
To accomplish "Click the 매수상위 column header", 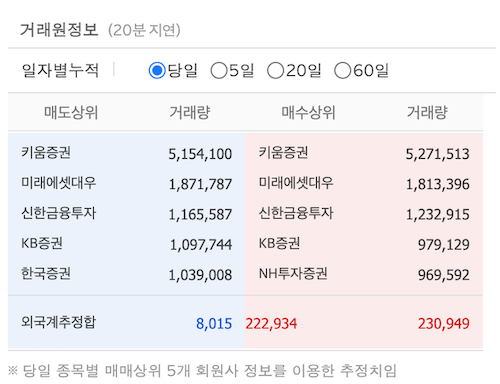I will click(308, 112).
